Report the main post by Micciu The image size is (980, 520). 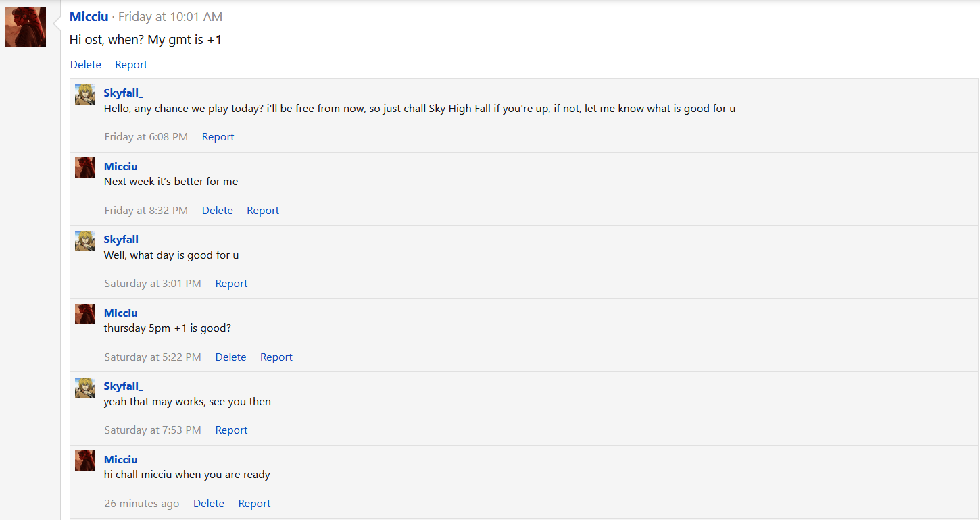[131, 65]
